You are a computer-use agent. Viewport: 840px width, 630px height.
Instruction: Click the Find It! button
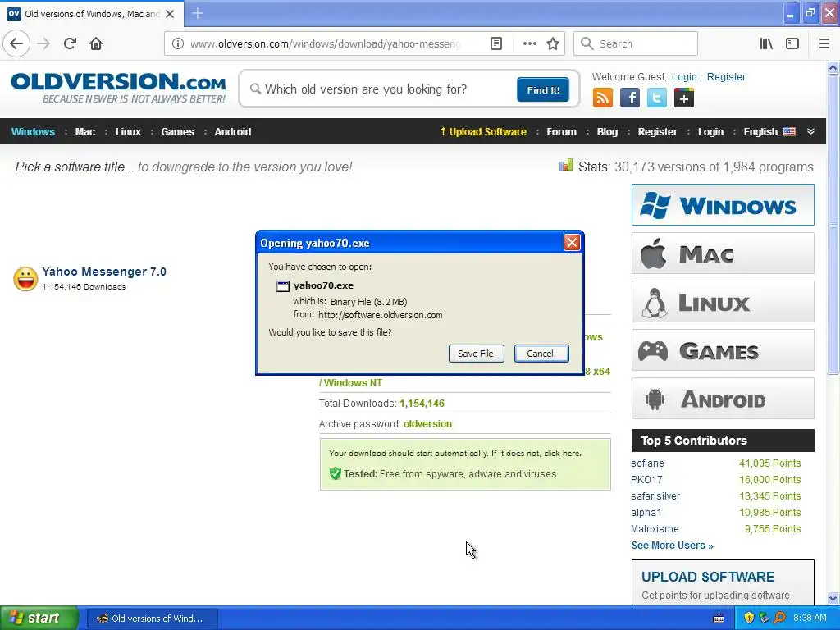pos(543,89)
